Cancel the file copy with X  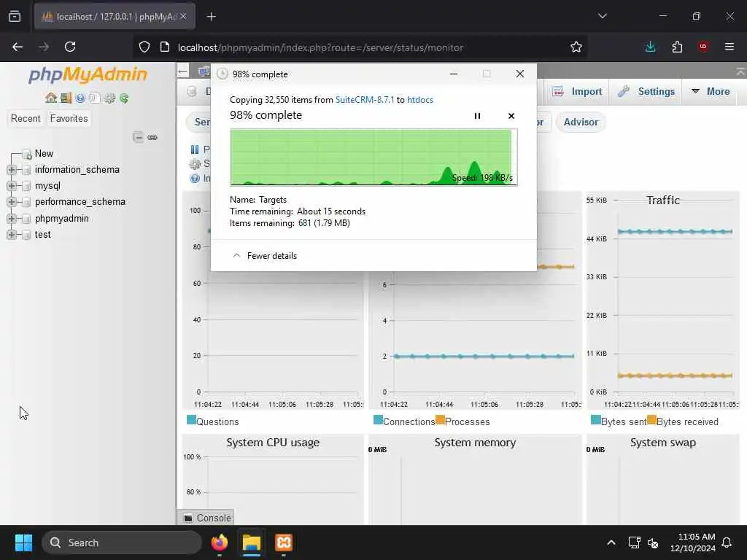[x=511, y=116]
